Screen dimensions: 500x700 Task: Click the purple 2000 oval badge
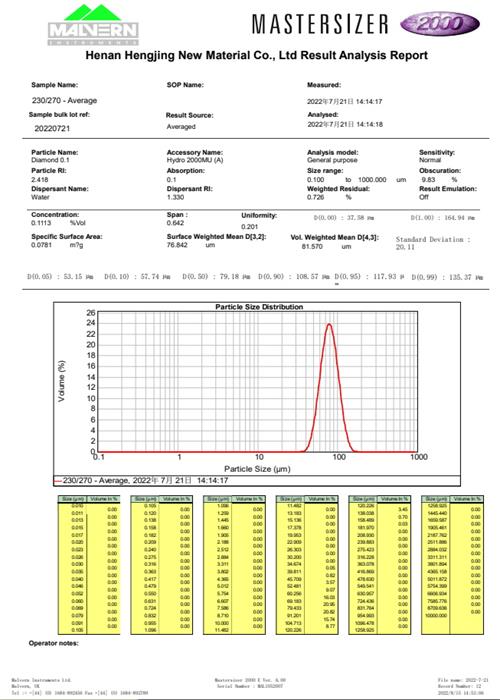point(440,23)
